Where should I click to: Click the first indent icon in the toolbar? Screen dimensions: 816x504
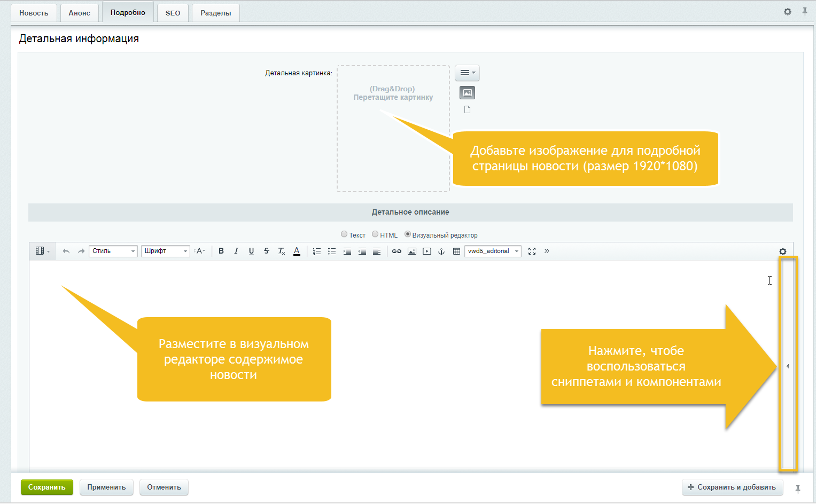pyautogui.click(x=347, y=251)
